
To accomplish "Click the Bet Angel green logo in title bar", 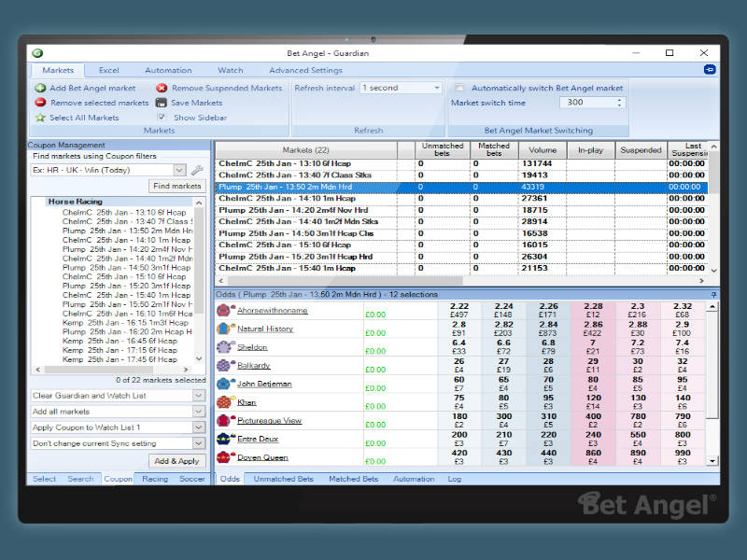I will tap(37, 53).
